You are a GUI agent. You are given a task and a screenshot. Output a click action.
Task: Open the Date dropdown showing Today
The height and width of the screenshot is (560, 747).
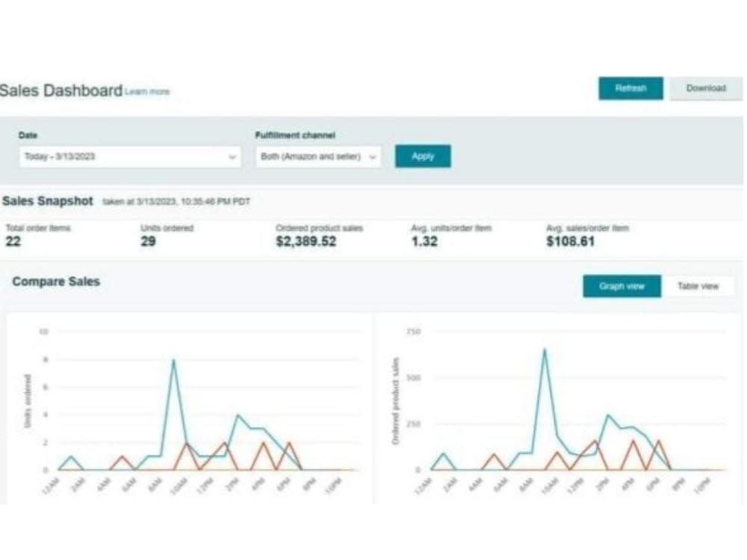pos(129,157)
